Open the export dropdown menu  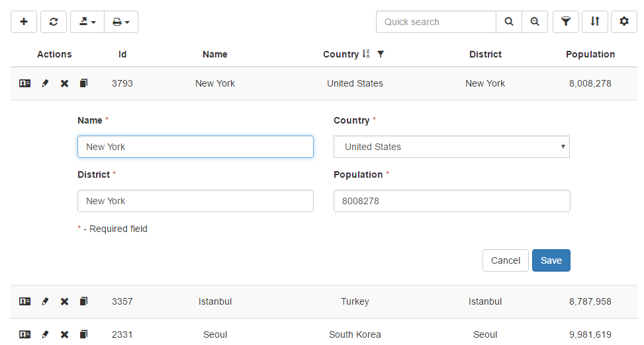(87, 22)
